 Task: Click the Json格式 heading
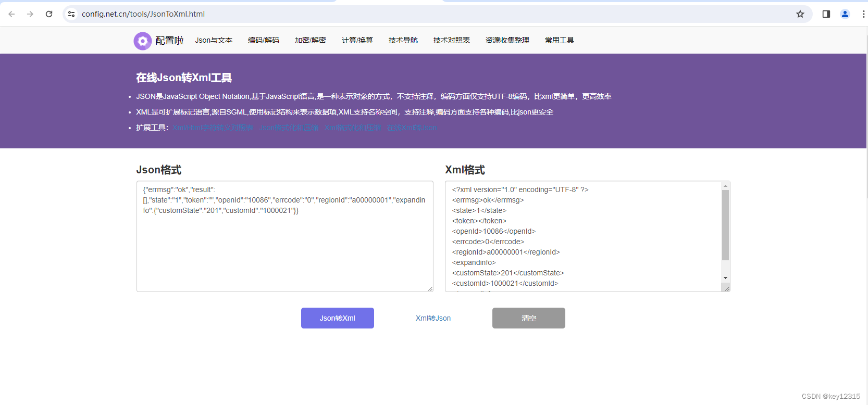(x=159, y=170)
